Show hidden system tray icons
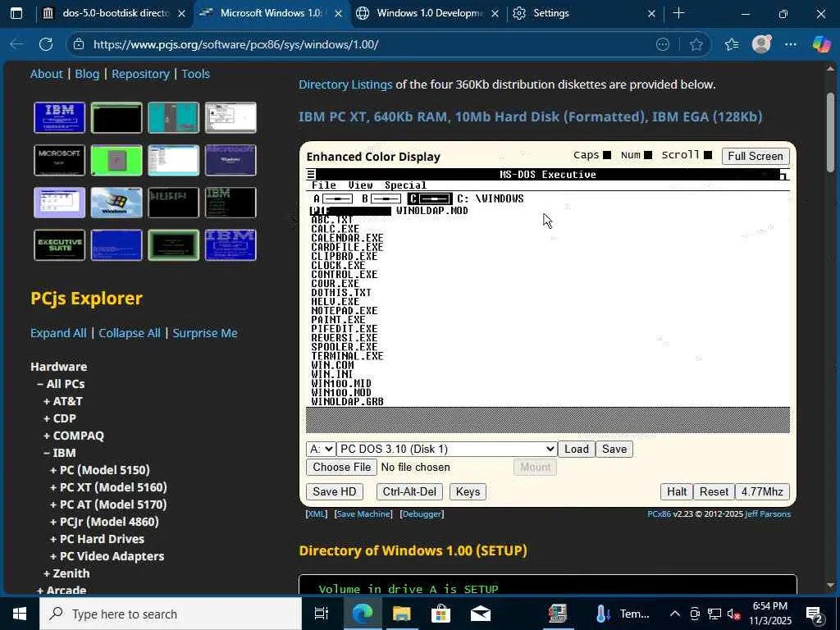840x630 pixels. (x=675, y=614)
